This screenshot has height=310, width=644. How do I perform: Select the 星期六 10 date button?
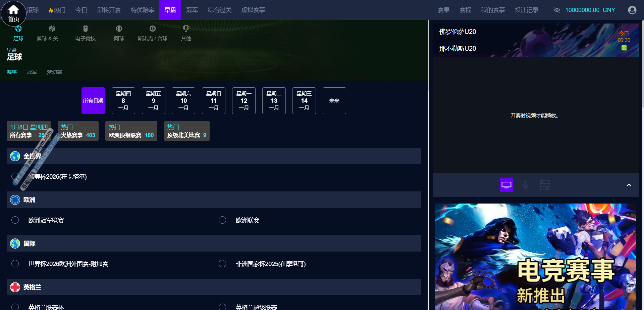pyautogui.click(x=183, y=101)
